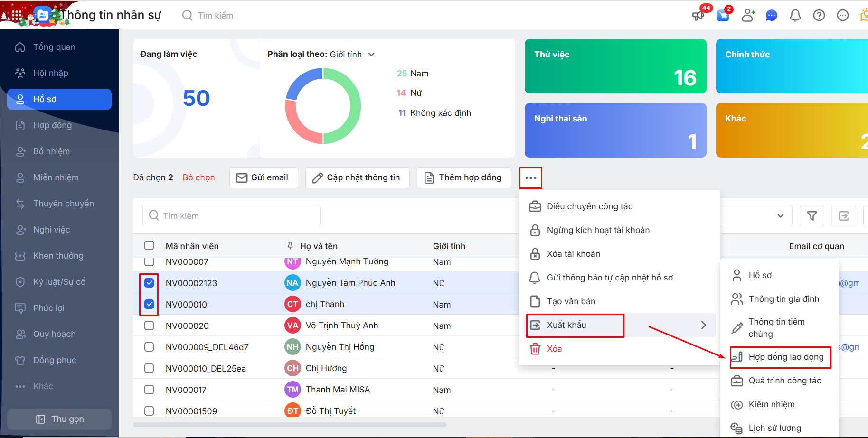Click the green Thử việc status card
The height and width of the screenshot is (438, 868).
[x=615, y=66]
